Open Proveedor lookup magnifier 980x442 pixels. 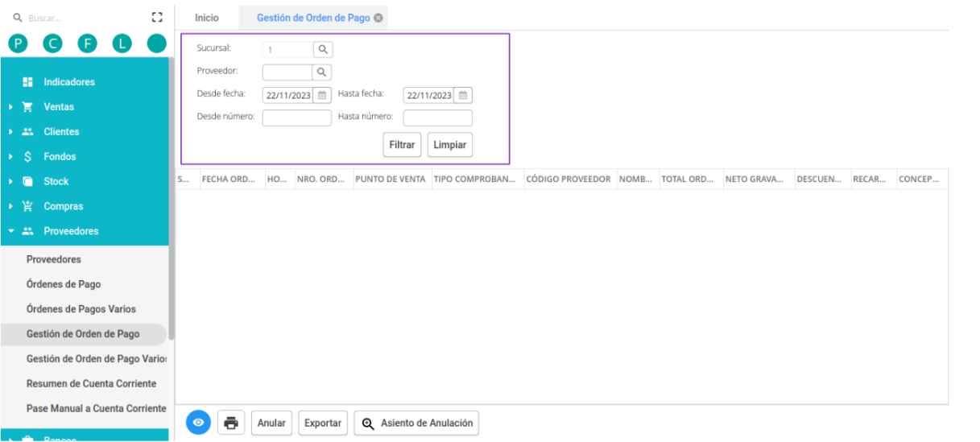point(323,72)
